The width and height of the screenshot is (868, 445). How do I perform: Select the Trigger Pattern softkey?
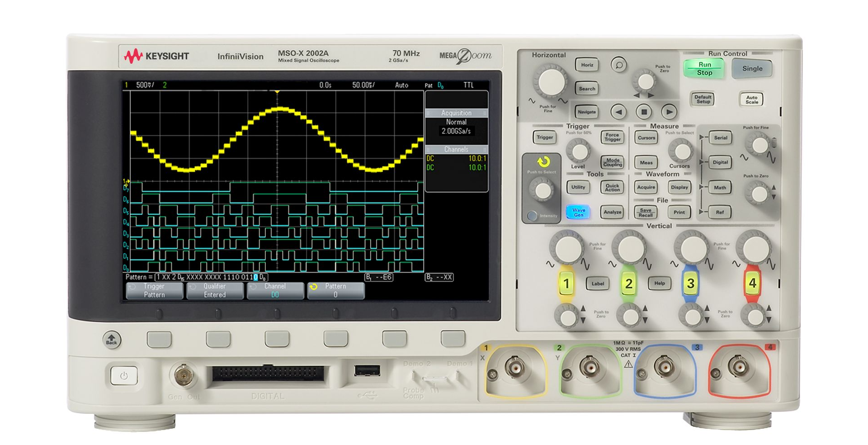click(x=154, y=290)
